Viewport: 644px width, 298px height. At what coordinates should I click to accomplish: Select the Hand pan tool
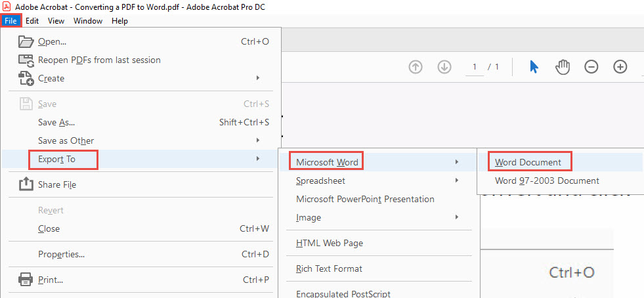tap(563, 66)
